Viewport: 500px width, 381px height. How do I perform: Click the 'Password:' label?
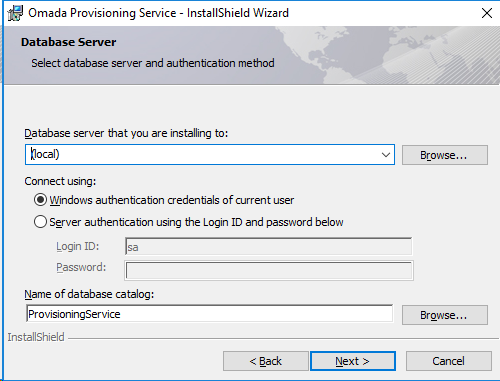coord(81,267)
